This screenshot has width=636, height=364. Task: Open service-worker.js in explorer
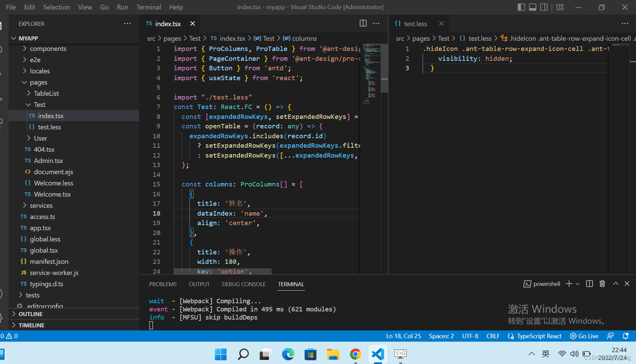[73, 273]
